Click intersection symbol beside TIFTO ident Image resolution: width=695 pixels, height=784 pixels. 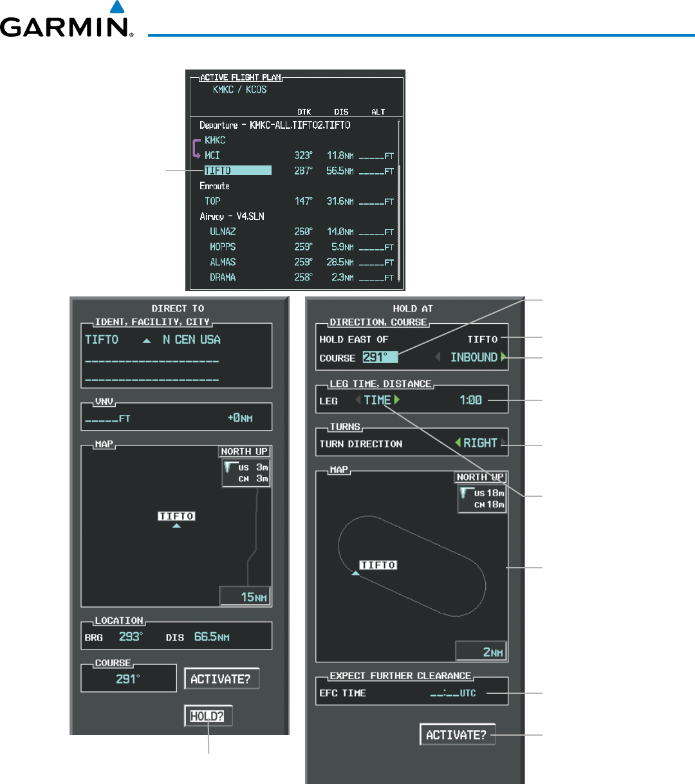pyautogui.click(x=147, y=341)
